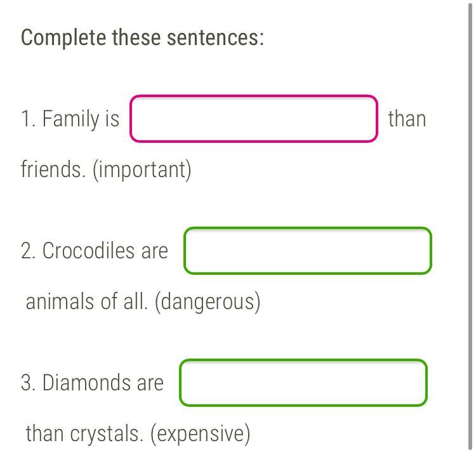
Task: Click the word "than" after the first blank
Action: (407, 119)
